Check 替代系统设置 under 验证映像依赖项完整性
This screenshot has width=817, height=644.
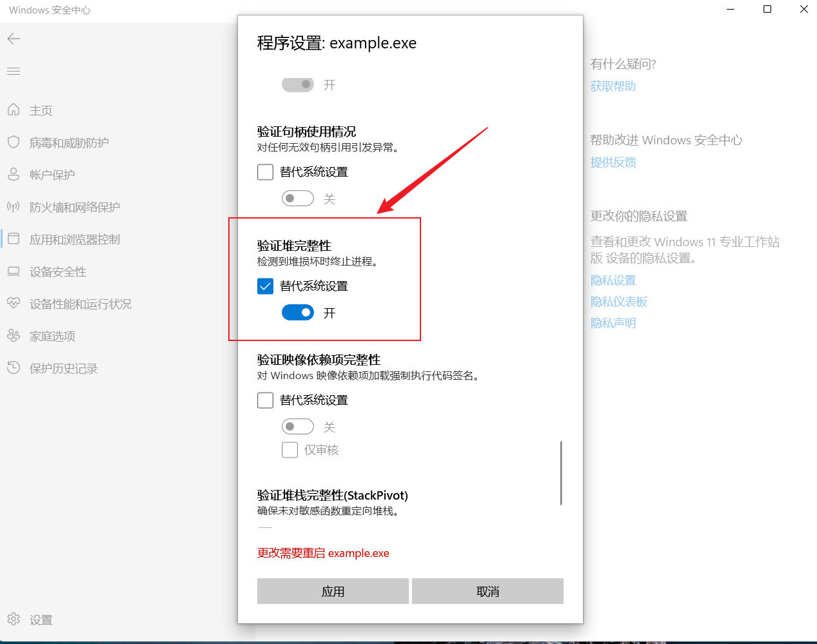click(265, 400)
